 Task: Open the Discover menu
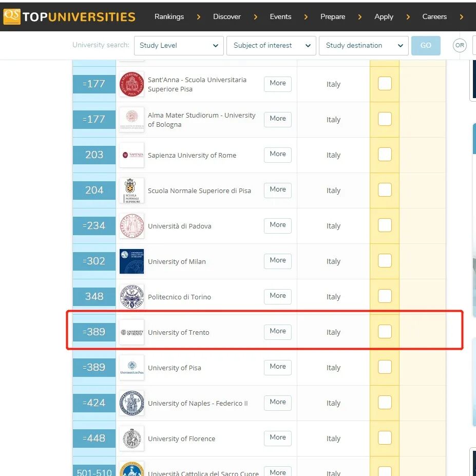[x=227, y=17]
